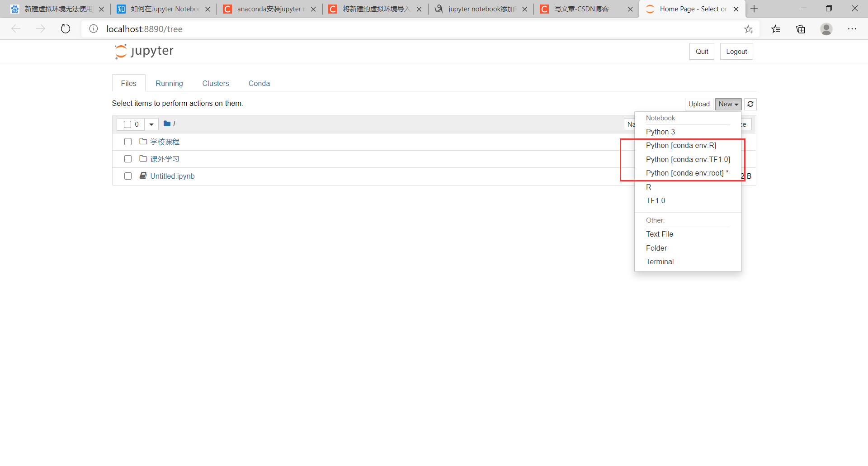
Task: Open browser settings and more menu
Action: click(x=852, y=29)
